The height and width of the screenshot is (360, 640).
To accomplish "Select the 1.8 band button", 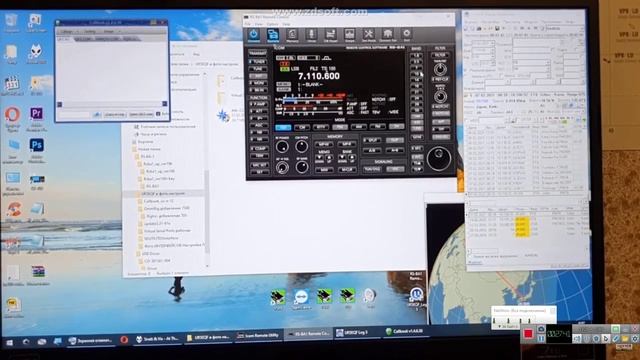I will pyautogui.click(x=416, y=55).
